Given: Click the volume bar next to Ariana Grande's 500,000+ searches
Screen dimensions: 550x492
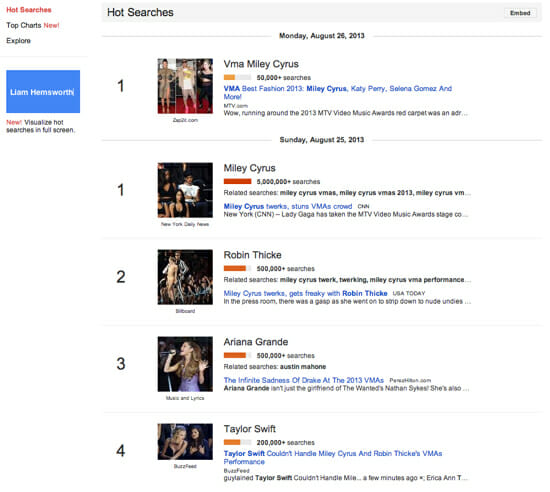Looking at the screenshot, I should [237, 356].
